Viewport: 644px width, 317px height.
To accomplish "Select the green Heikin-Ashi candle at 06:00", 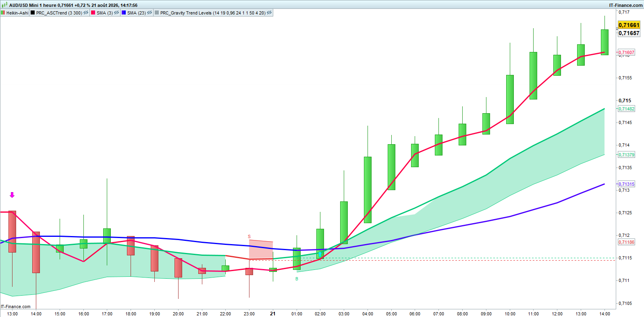I will click(x=415, y=155).
